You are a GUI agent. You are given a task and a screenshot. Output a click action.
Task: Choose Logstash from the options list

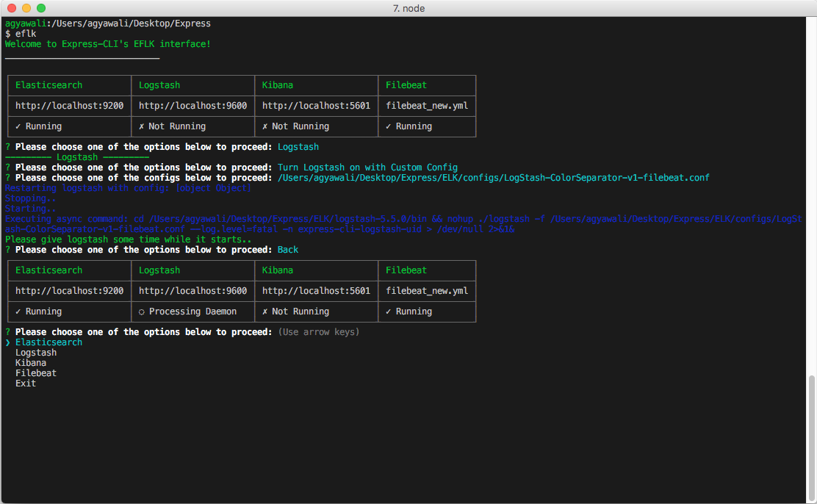[x=36, y=353]
